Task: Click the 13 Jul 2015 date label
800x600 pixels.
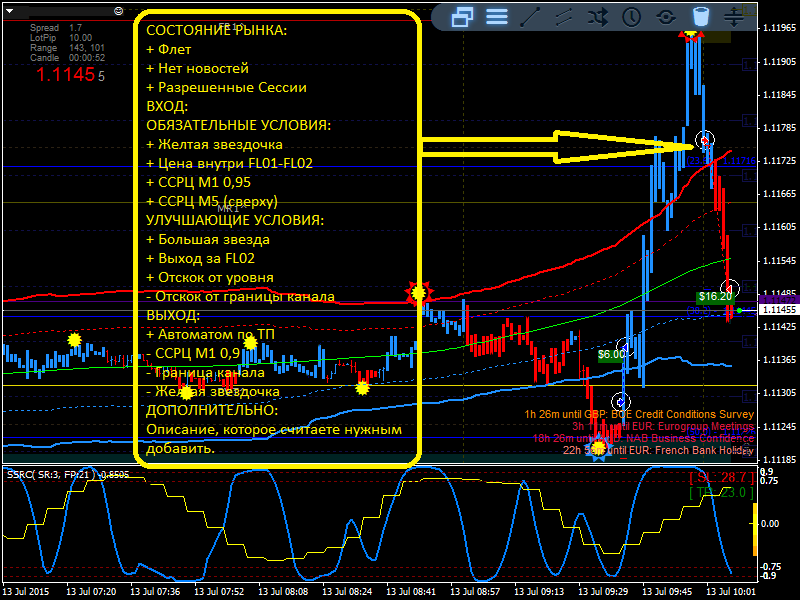Action: pyautogui.click(x=26, y=592)
